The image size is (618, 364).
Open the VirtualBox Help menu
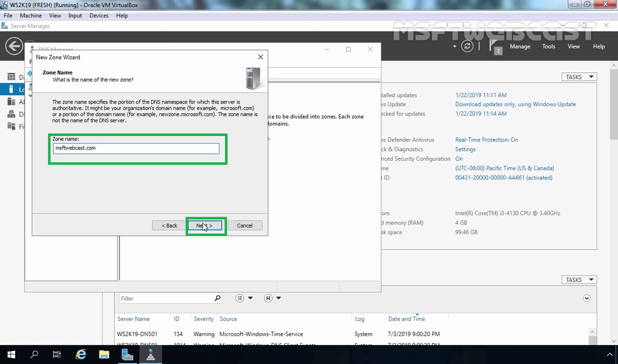point(122,16)
